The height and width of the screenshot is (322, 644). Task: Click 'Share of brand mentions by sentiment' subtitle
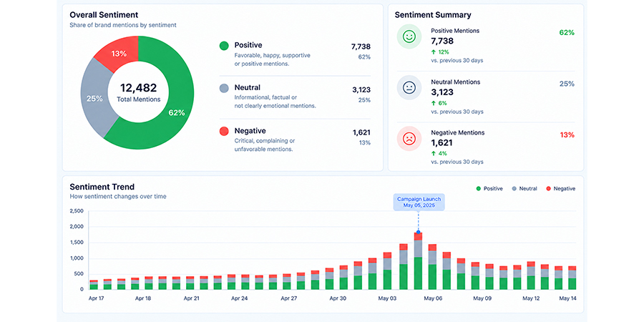click(x=123, y=25)
